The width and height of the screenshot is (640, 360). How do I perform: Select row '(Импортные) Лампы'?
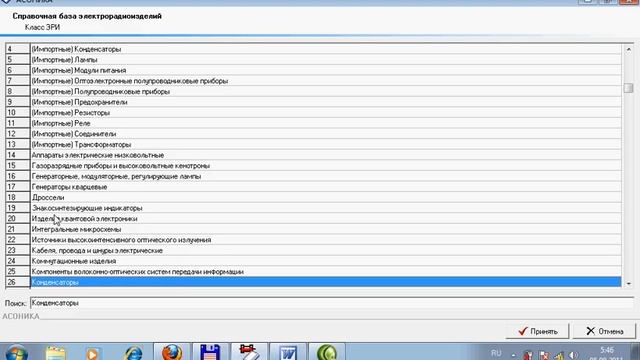326,60
